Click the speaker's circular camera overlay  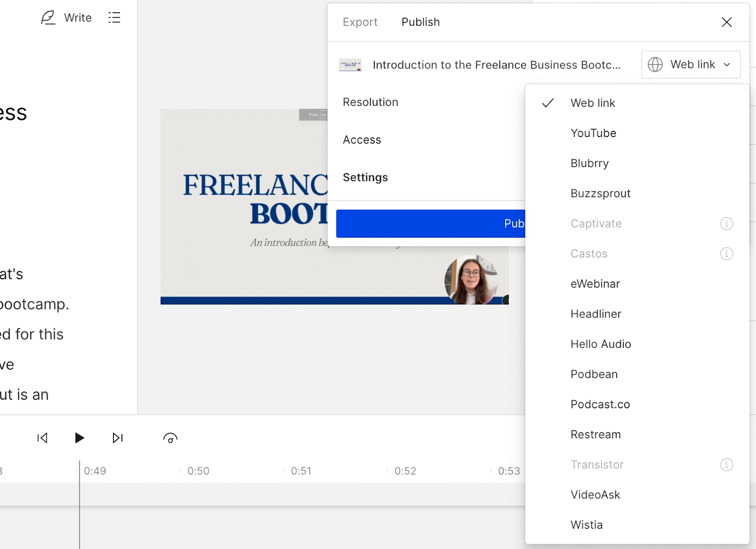[471, 280]
